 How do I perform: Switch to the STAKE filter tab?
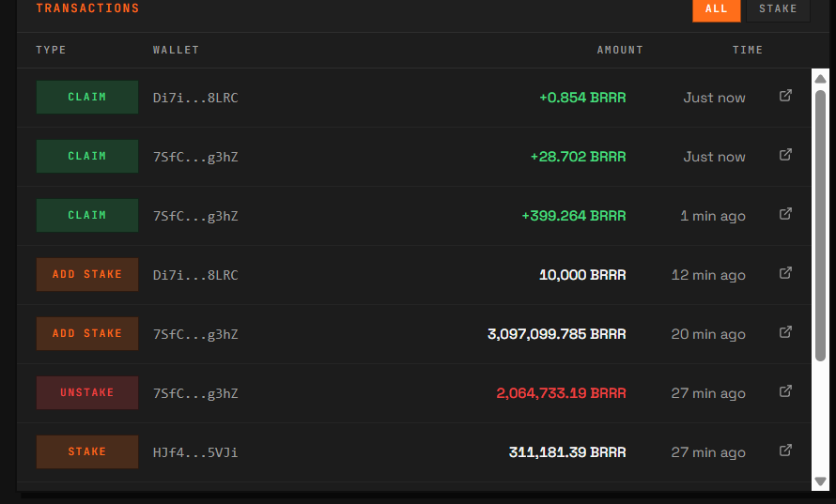click(x=778, y=9)
